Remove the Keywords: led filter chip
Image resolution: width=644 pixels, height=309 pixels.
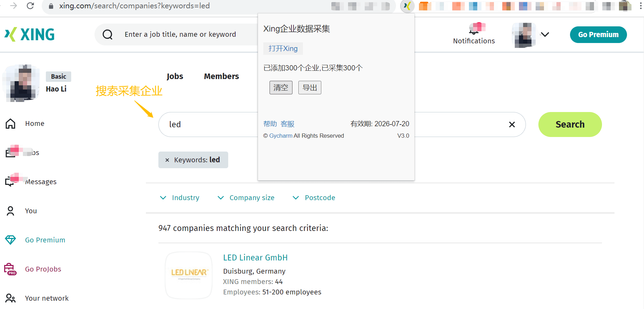[x=167, y=160]
